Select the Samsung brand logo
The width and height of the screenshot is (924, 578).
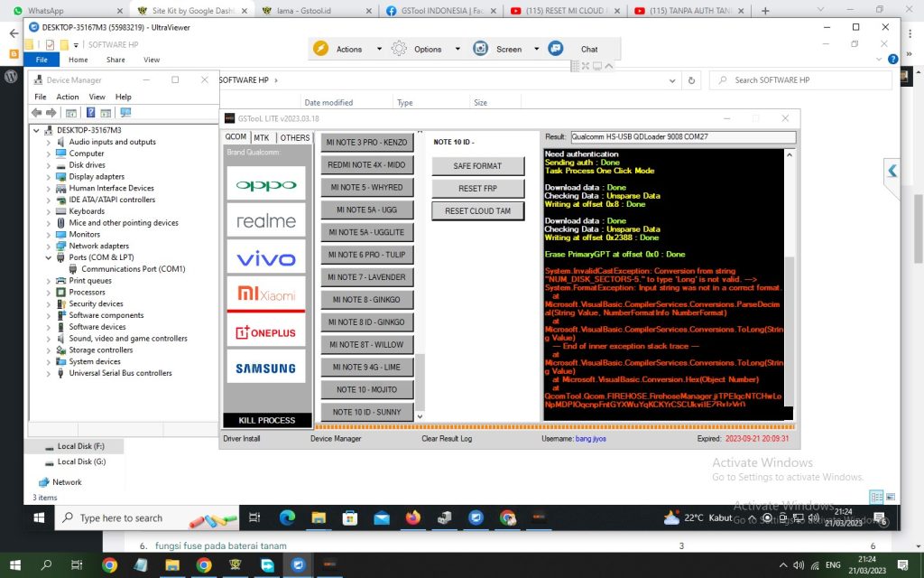tap(266, 368)
